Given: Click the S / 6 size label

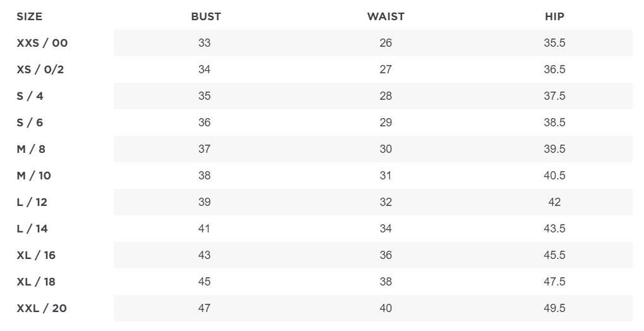Looking at the screenshot, I should pos(30,123).
